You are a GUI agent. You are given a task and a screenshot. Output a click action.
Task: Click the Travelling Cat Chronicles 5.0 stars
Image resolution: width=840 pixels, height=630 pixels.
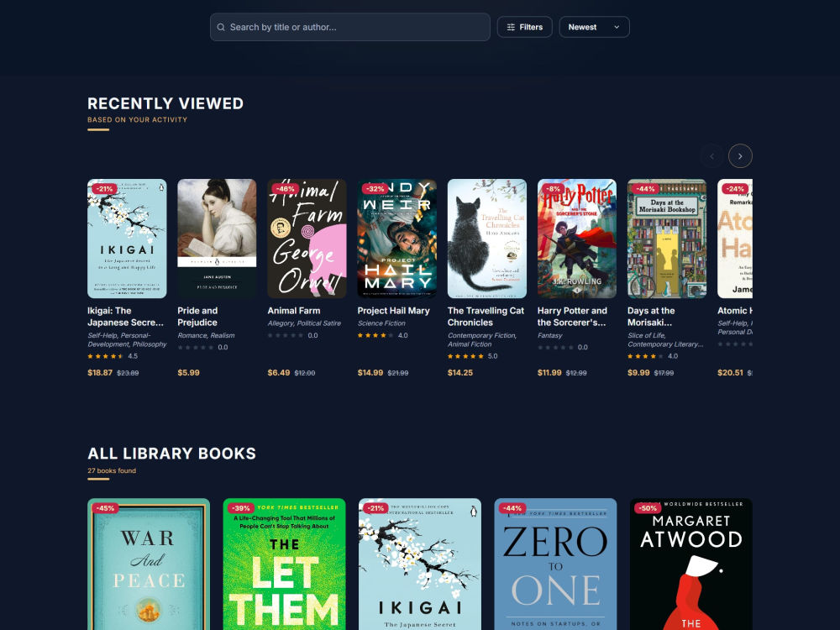pos(465,356)
